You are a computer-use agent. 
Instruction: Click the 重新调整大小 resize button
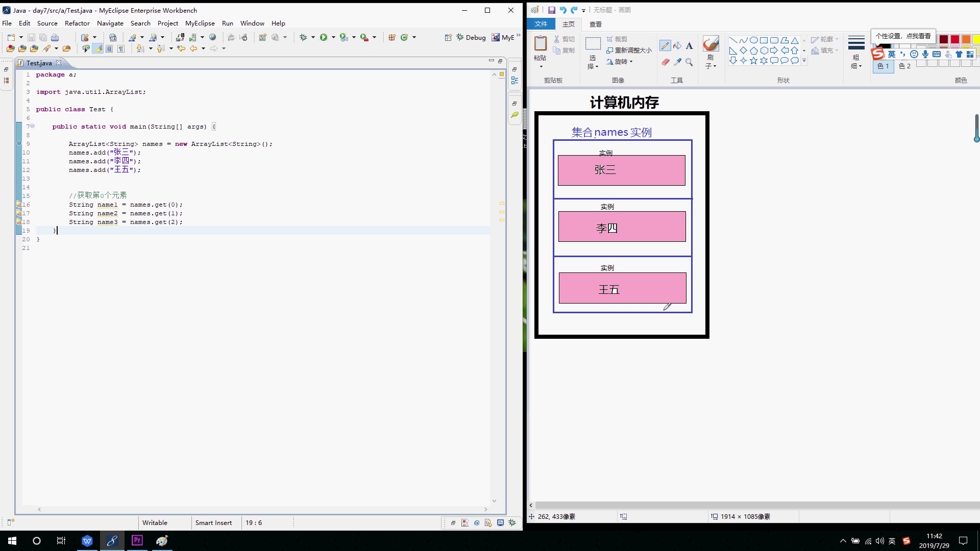[629, 50]
